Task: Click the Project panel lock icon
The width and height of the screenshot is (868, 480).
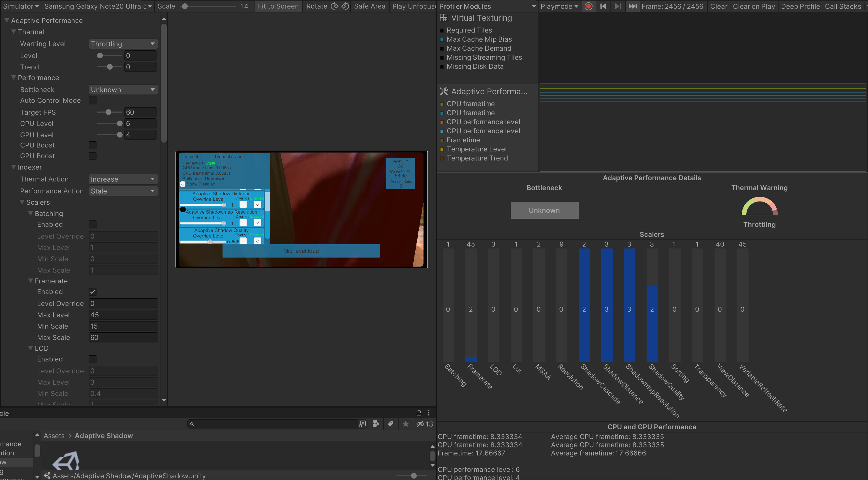Action: click(419, 413)
